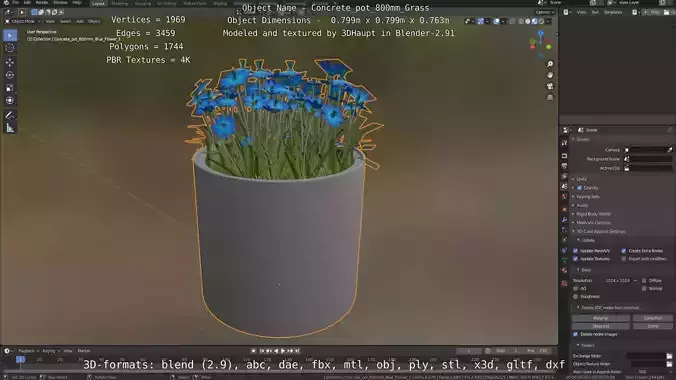Toggle the camera view icon
676x380 pixels.
click(550, 86)
